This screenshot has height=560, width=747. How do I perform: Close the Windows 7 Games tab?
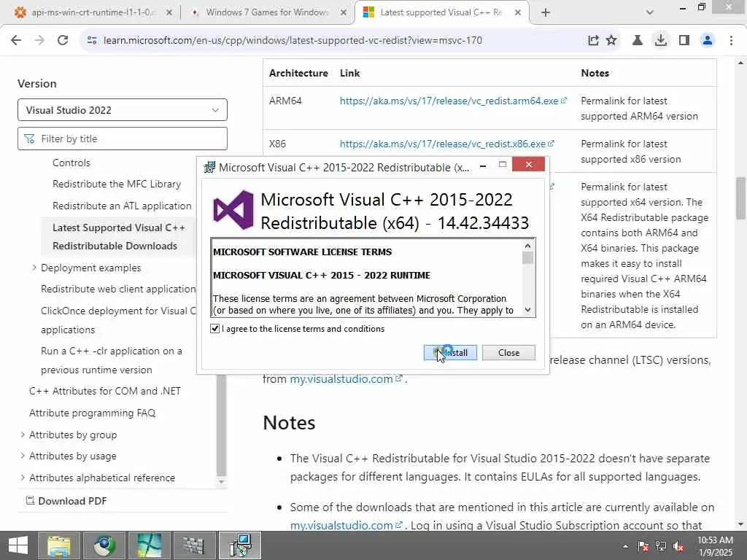(x=344, y=12)
